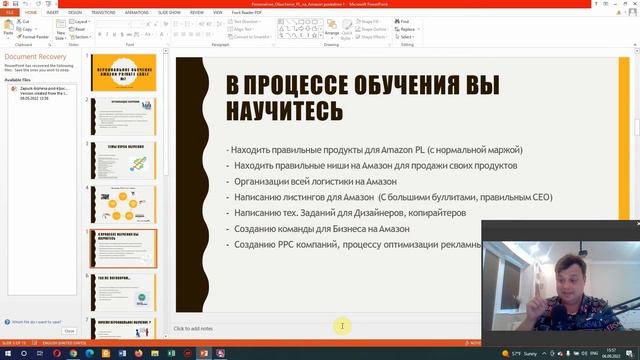
Task: Click the NOTES button in the status bar
Action: pyautogui.click(x=473, y=343)
